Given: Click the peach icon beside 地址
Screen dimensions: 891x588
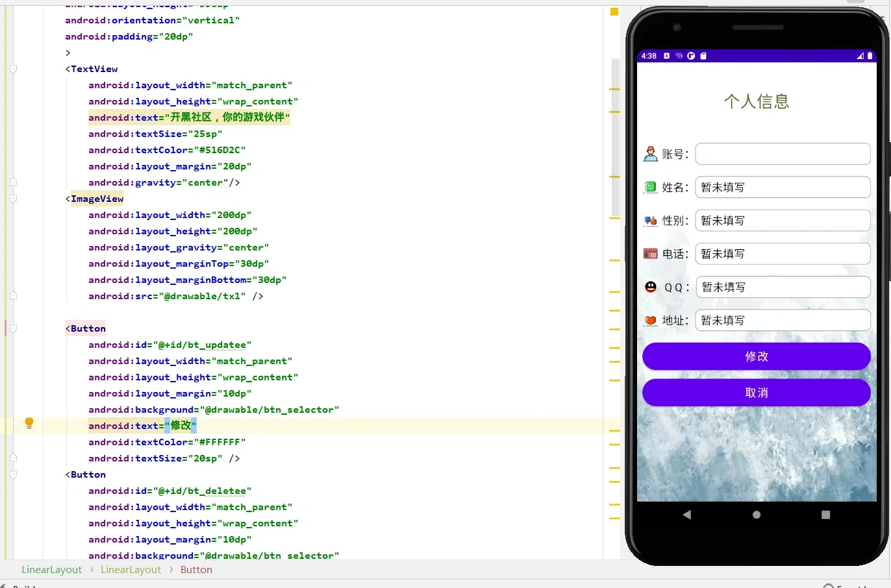Looking at the screenshot, I should [x=650, y=319].
